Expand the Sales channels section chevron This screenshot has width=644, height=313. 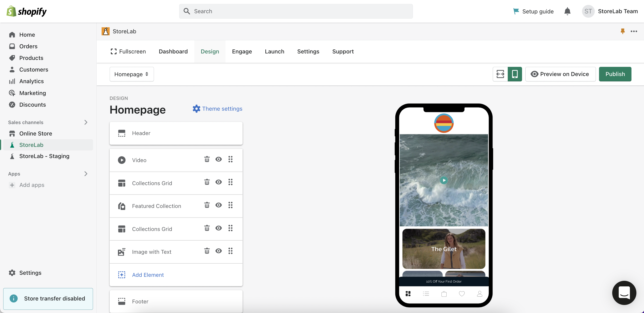click(x=86, y=122)
